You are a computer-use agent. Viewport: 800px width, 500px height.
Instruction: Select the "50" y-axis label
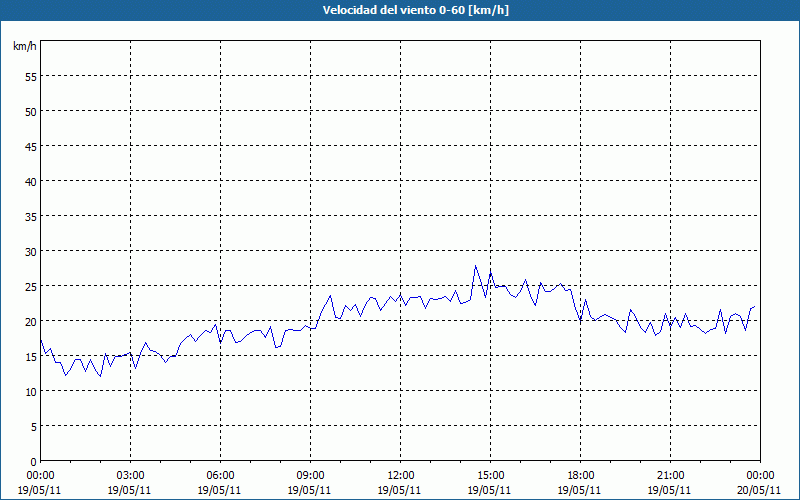click(31, 112)
